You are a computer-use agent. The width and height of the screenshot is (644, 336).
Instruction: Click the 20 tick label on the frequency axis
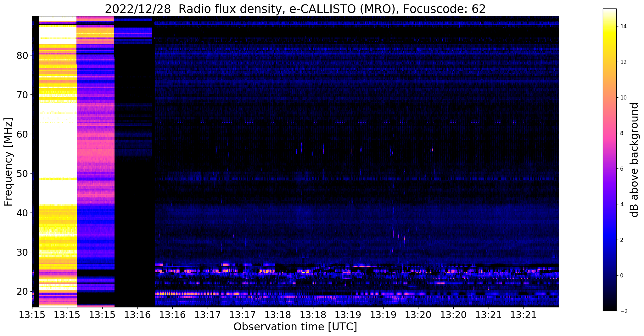click(x=22, y=292)
